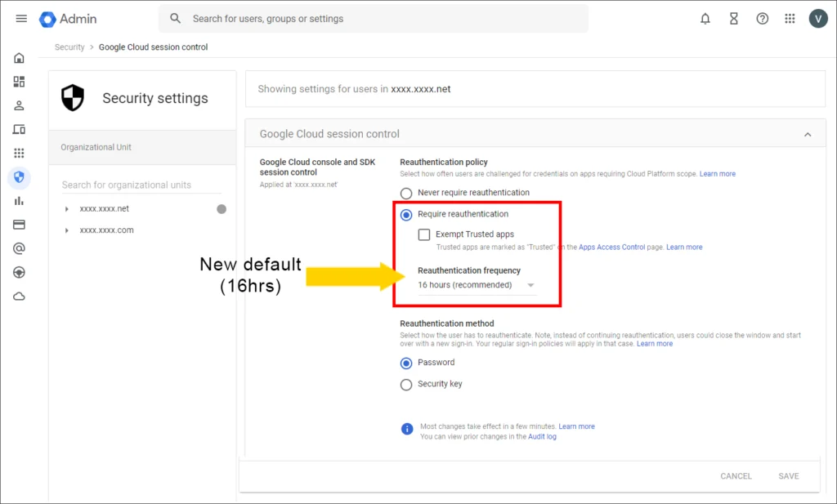Open the hamburger menu icon

click(21, 18)
